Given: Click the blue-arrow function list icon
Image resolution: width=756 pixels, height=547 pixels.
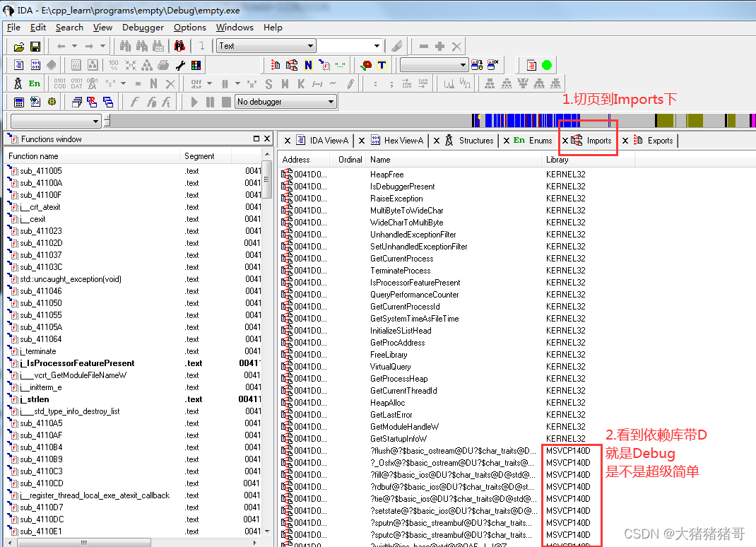Looking at the screenshot, I should tap(324, 65).
